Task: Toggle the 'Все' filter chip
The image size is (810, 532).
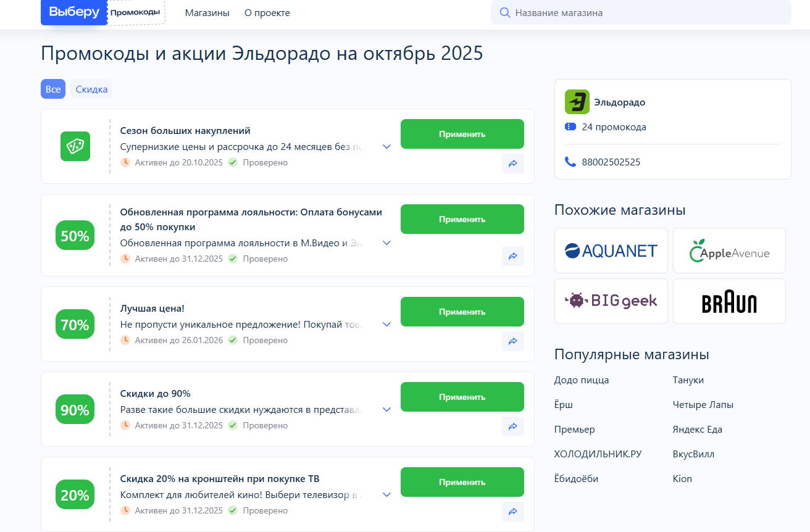Action: [x=52, y=89]
